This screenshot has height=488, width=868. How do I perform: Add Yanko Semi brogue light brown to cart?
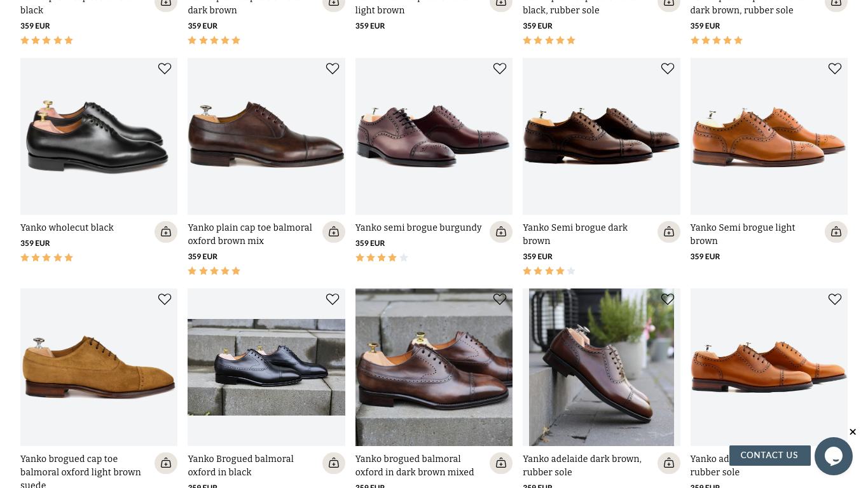pos(836,232)
